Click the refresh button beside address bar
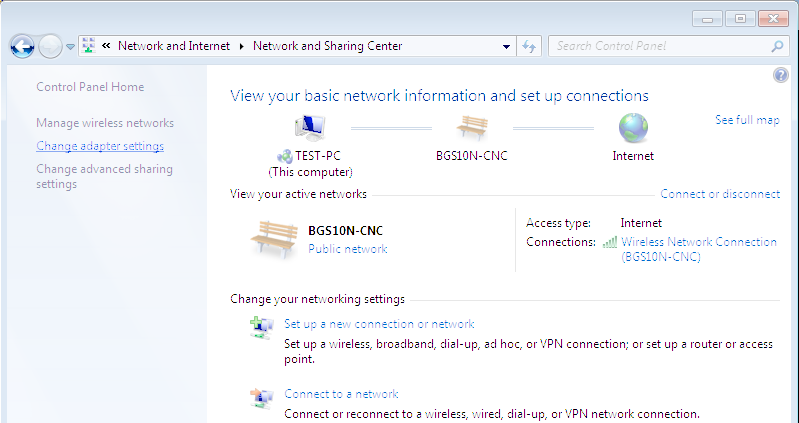The height and width of the screenshot is (423, 799). pyautogui.click(x=529, y=46)
